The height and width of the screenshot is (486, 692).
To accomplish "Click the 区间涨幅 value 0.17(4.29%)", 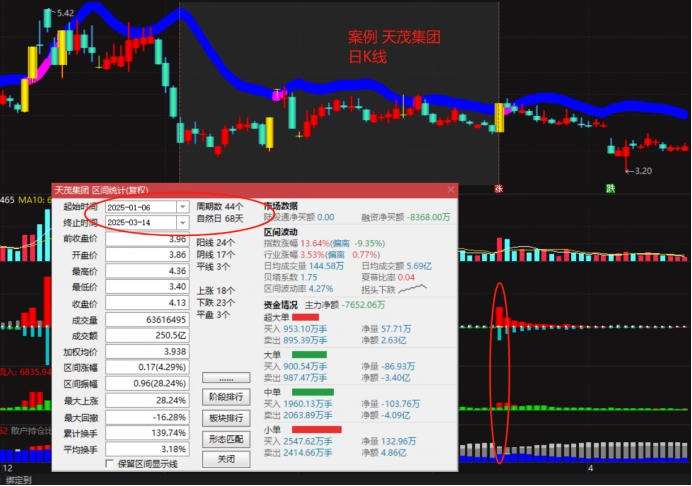I will 147,367.
